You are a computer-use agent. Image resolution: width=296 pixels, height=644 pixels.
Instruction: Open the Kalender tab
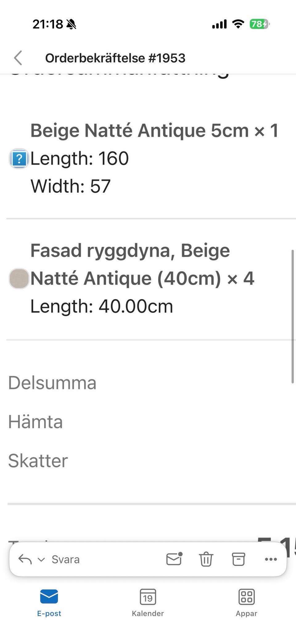(148, 602)
